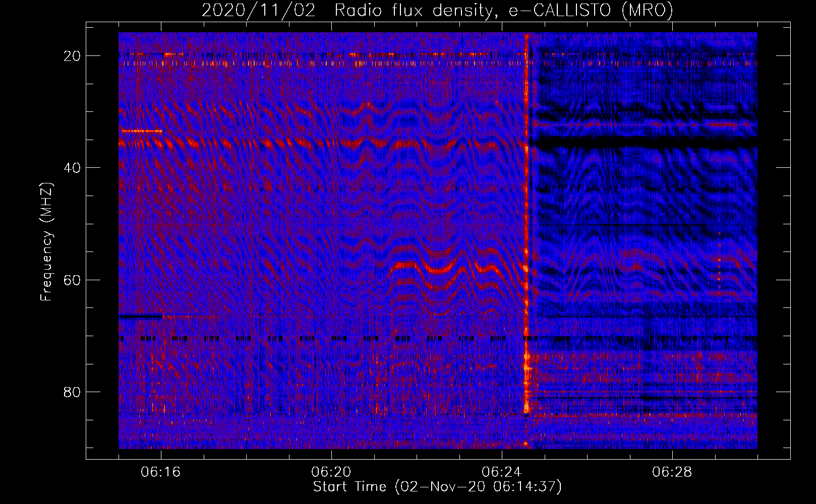Viewport: 816px width, 504px height.
Task: Click the 06:24 time tick label
Action: click(x=502, y=472)
